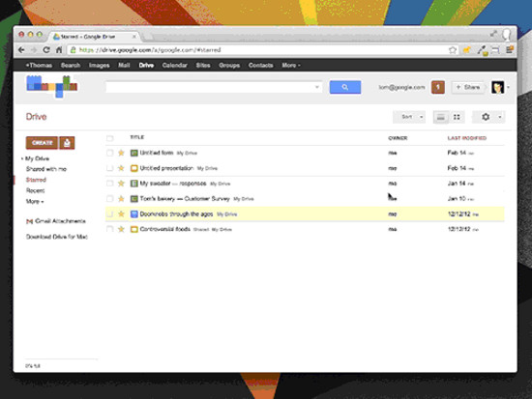This screenshot has width=532, height=399.
Task: Expand the More item in left sidebar
Action: pos(35,201)
